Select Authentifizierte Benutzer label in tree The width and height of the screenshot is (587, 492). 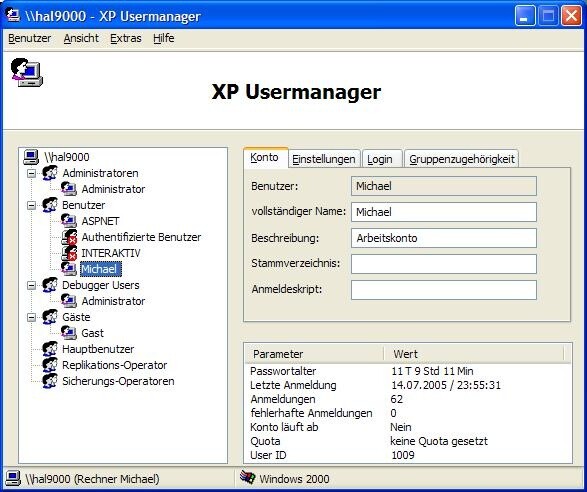coord(141,237)
